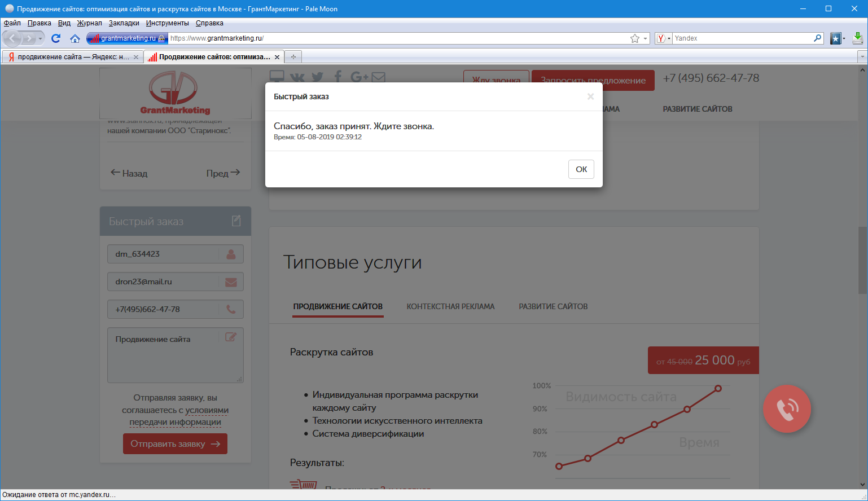Open the Закладки menu
868x501 pixels.
click(x=124, y=23)
